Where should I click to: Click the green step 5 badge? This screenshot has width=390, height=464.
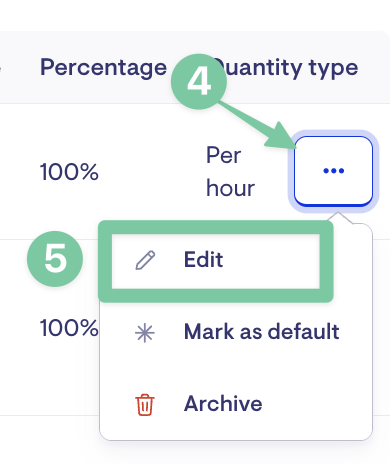[x=55, y=259]
